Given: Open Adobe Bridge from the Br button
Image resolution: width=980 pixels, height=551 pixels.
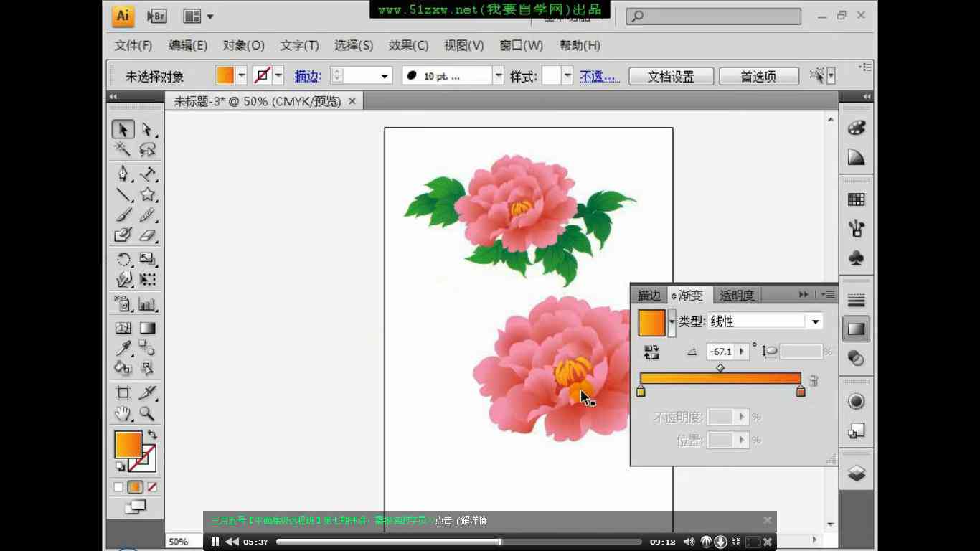Looking at the screenshot, I should pos(156,16).
